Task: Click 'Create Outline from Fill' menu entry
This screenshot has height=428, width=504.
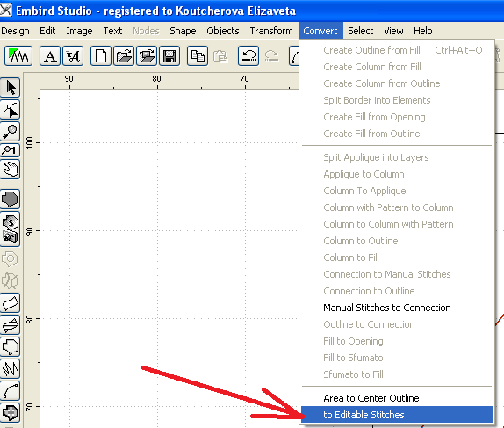Action: [397, 50]
